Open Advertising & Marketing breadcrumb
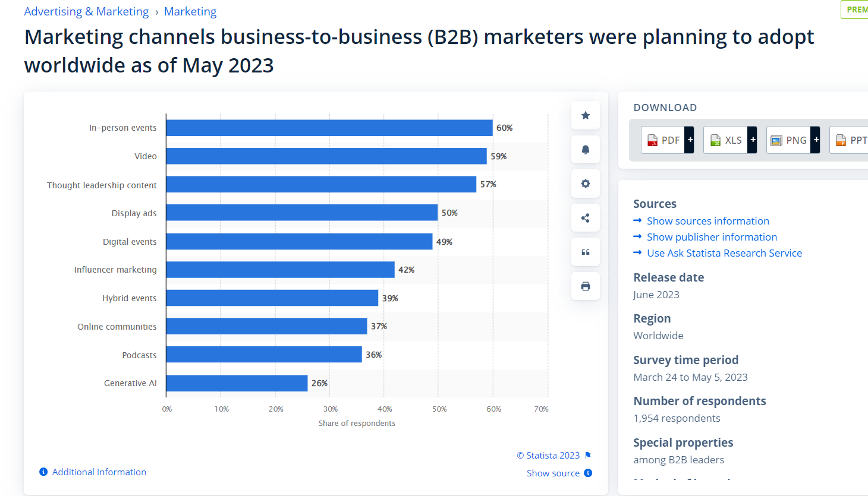 pyautogui.click(x=86, y=12)
